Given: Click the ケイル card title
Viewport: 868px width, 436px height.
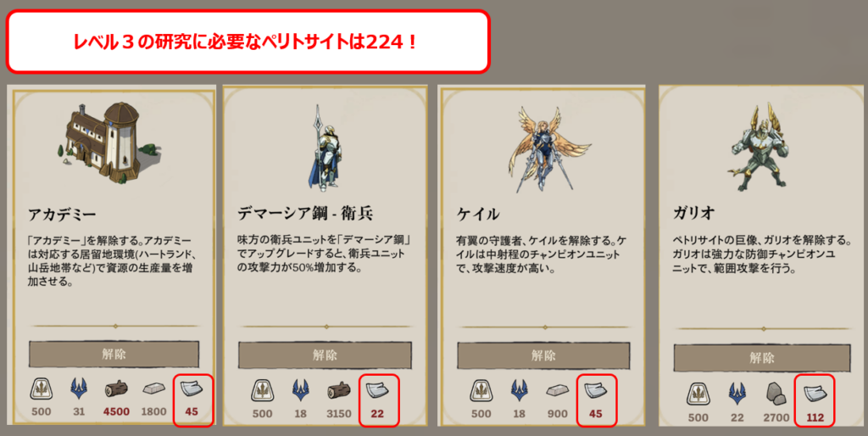Looking at the screenshot, I should (x=478, y=214).
